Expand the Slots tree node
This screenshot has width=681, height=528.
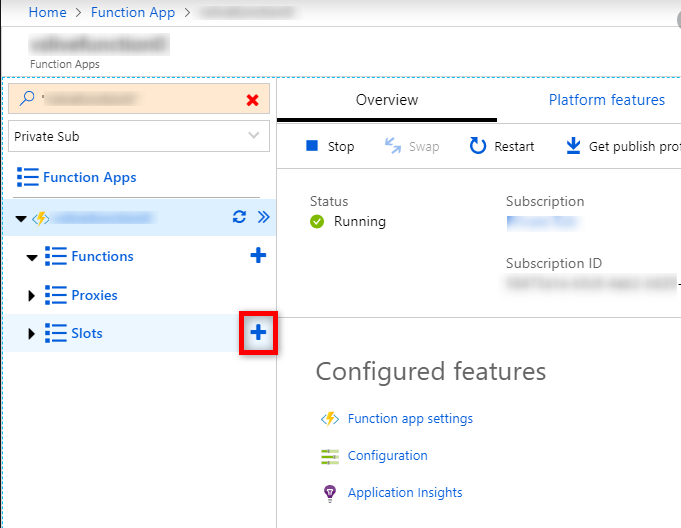[32, 334]
